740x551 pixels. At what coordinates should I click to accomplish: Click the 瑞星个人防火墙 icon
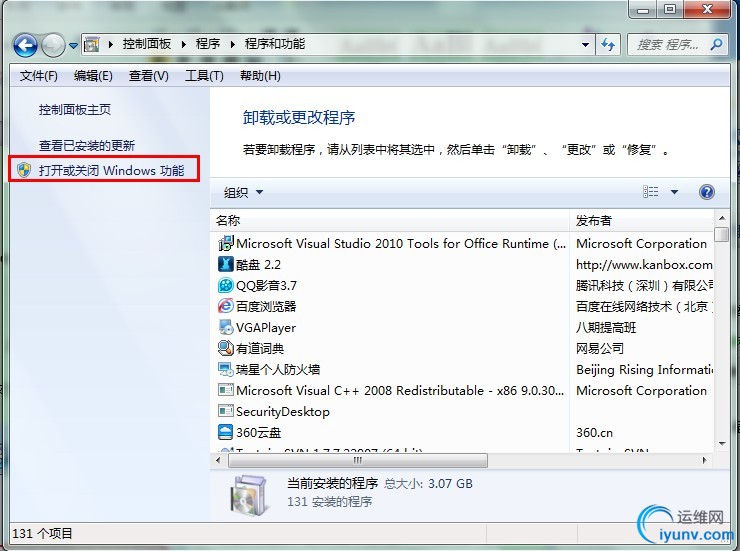click(x=226, y=369)
